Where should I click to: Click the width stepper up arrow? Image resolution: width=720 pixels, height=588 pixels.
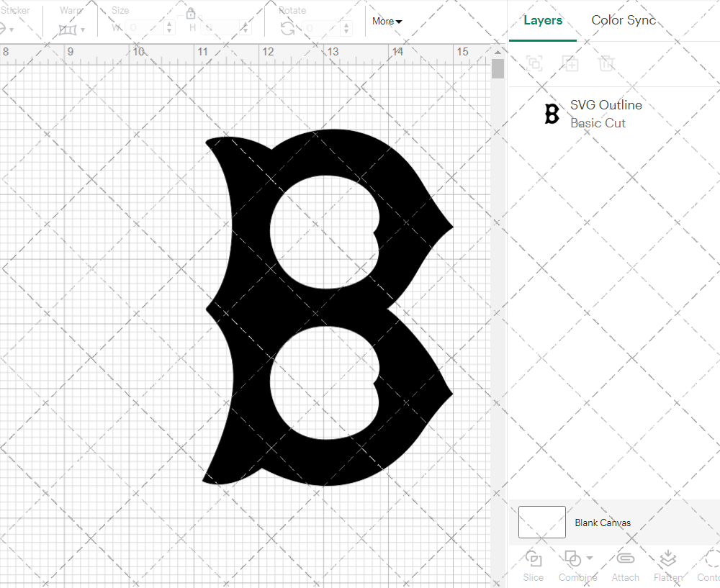[169, 23]
